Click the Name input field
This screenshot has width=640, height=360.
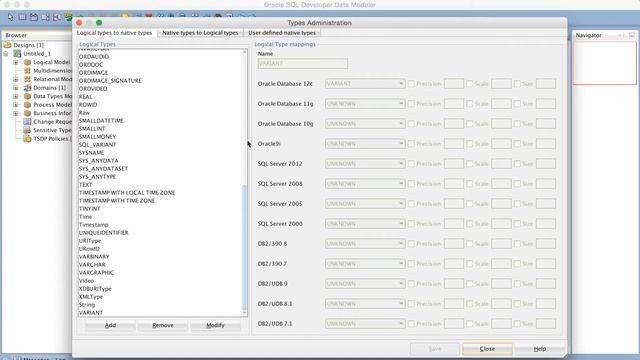point(302,63)
